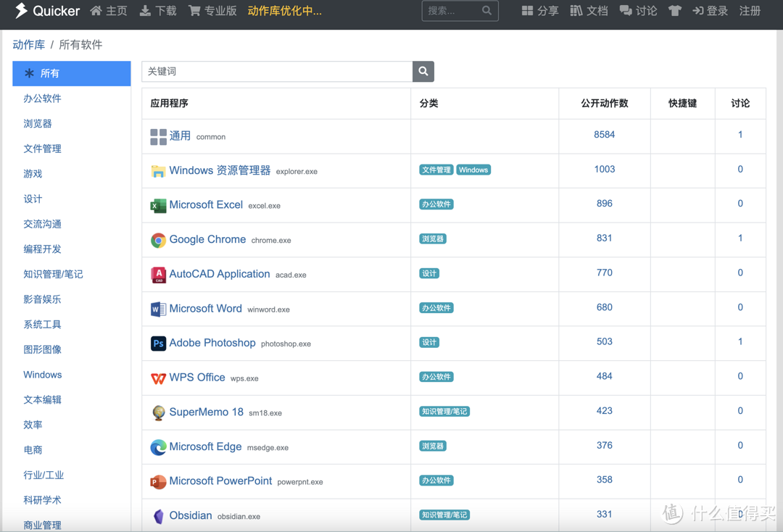Open 主页 in the top navigation

108,10
